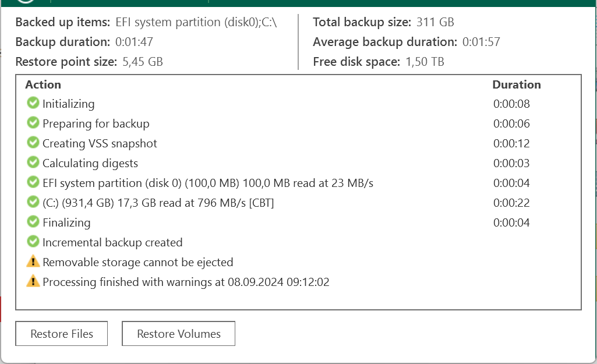This screenshot has height=364, width=597.
Task: Click the Removable storage cannot be ejected message
Action: (x=137, y=262)
